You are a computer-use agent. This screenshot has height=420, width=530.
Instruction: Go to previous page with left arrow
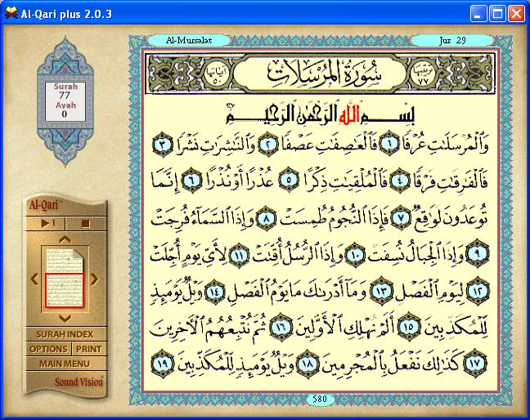tap(34, 279)
